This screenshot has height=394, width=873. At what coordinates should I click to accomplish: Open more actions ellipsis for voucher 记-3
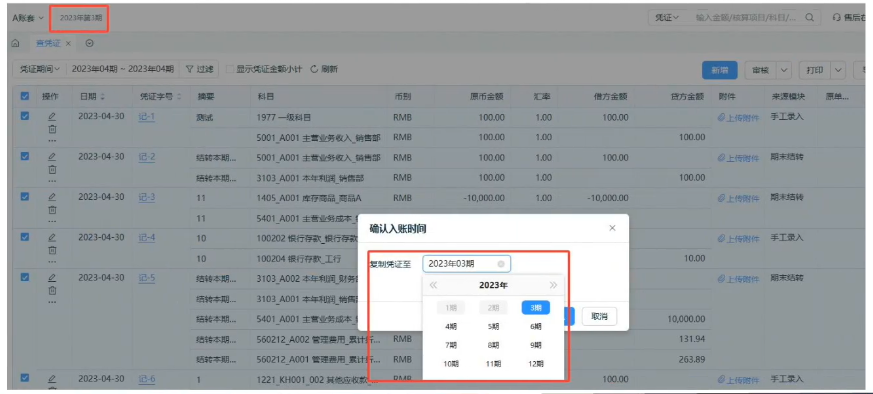tap(52, 221)
